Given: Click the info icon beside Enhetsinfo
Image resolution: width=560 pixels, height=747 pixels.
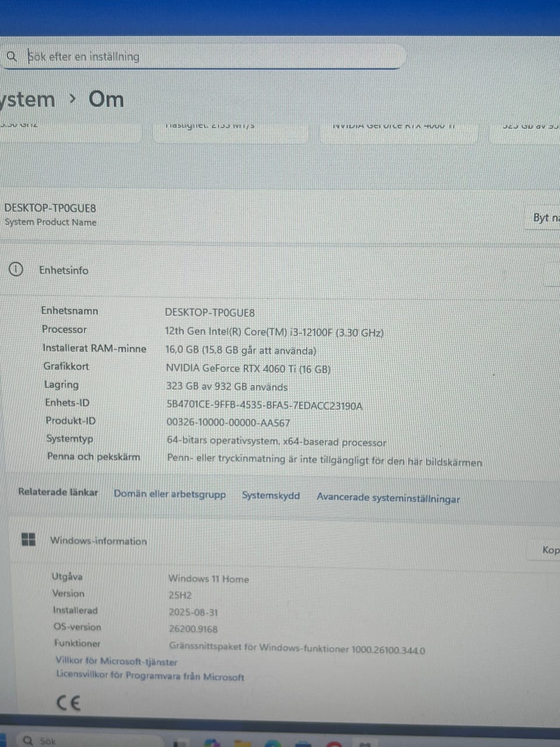Looking at the screenshot, I should [x=16, y=270].
